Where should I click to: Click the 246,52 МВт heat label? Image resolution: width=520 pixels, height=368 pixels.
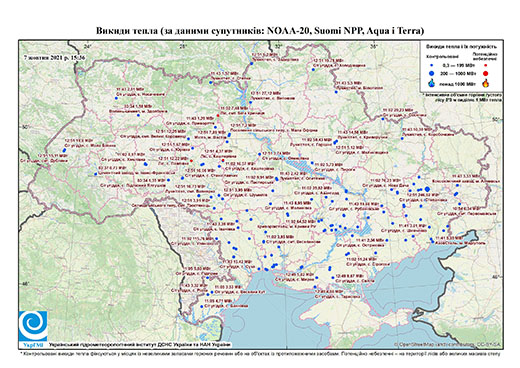[424, 195]
